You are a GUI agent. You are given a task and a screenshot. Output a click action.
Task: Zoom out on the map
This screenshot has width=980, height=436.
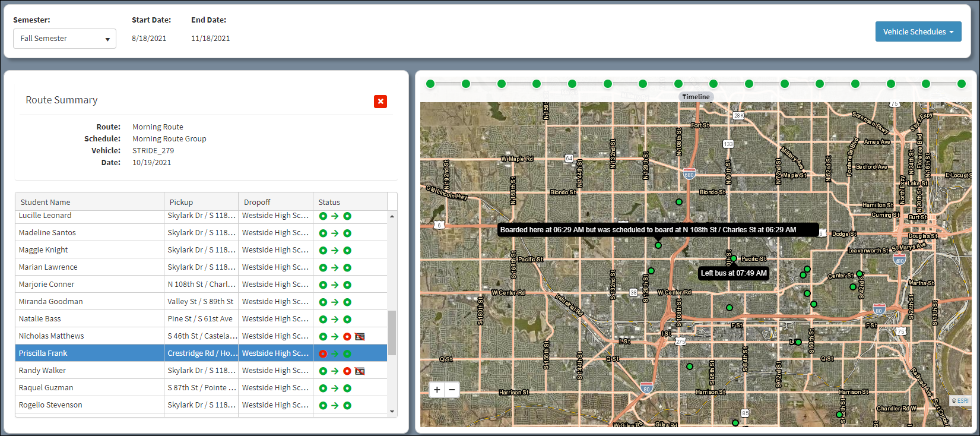[452, 390]
